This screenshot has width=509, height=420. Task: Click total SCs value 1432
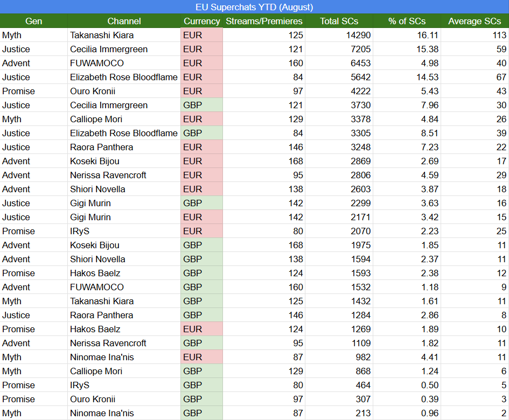(360, 301)
